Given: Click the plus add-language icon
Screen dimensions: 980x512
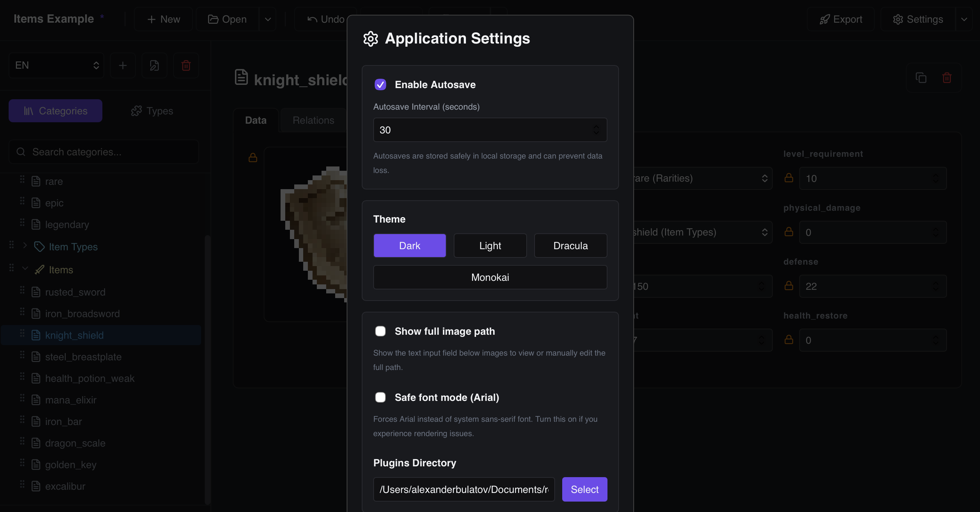Looking at the screenshot, I should point(122,65).
